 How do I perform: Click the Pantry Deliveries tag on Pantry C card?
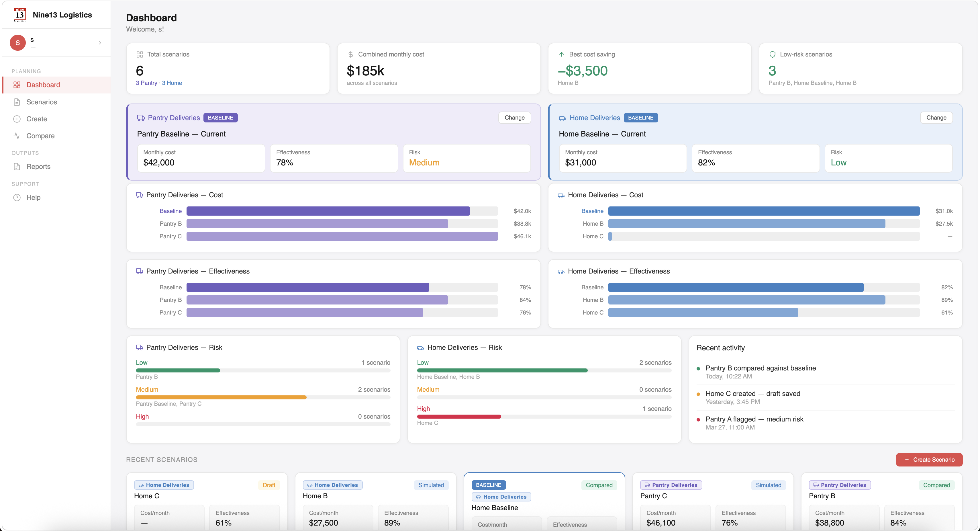pyautogui.click(x=671, y=485)
